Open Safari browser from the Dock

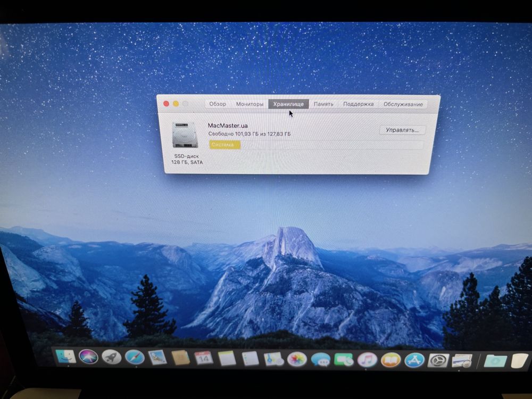click(135, 358)
